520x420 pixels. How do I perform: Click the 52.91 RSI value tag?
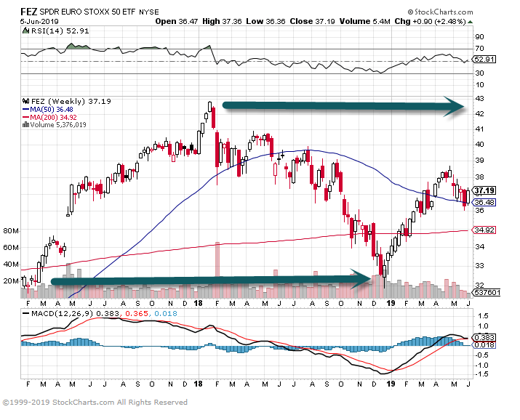click(x=484, y=60)
